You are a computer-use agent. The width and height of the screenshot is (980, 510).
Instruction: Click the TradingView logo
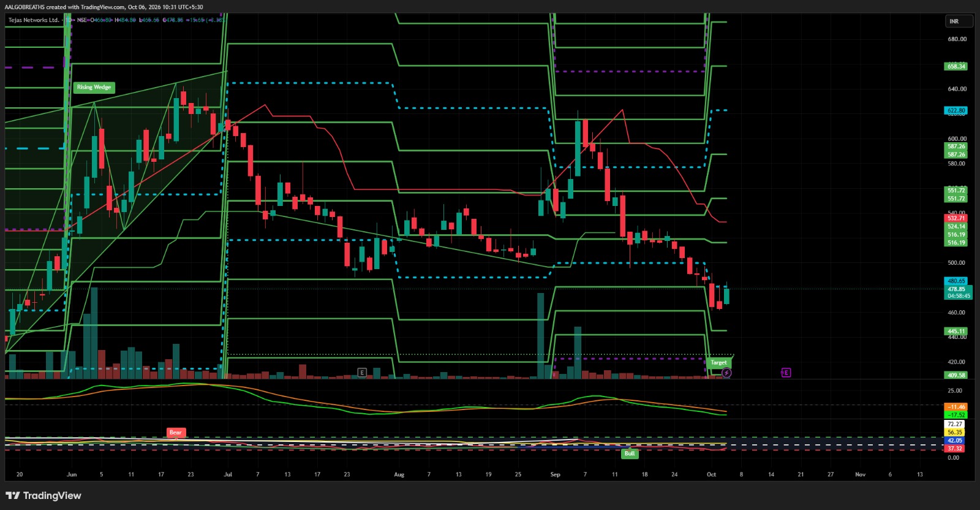(x=43, y=495)
